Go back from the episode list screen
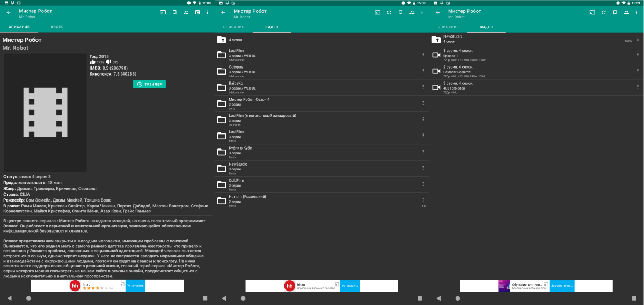Image resolution: width=644 pixels, height=305 pixels. click(438, 12)
